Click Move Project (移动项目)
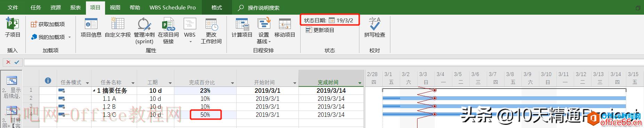The height and width of the screenshot is (128, 644). click(285, 28)
